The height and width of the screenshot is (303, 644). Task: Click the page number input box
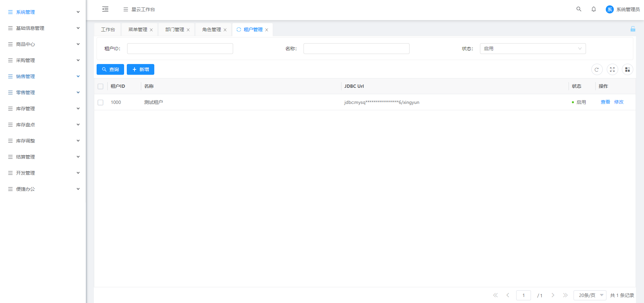point(524,295)
